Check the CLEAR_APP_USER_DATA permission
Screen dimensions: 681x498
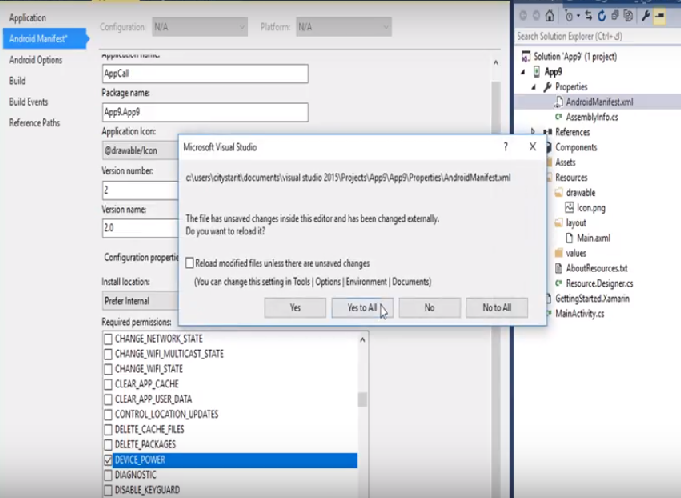click(x=108, y=399)
